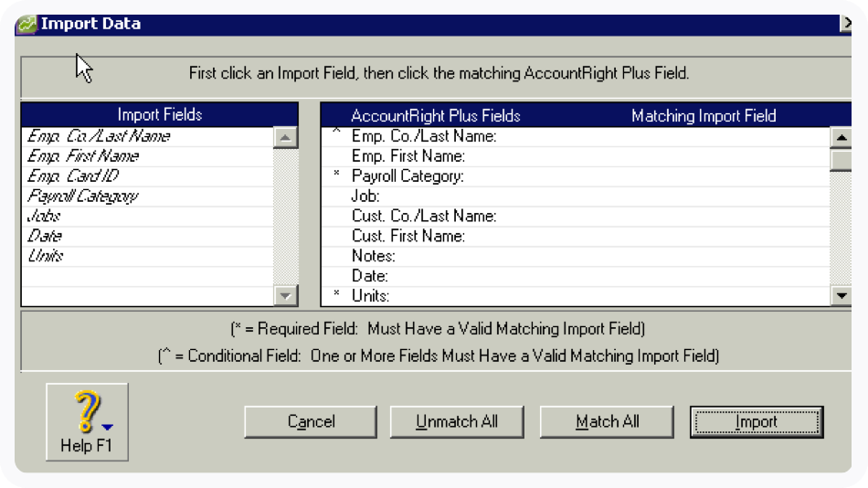Open the Help F1 dropdown arrow
This screenshot has height=488, width=868.
click(x=108, y=427)
